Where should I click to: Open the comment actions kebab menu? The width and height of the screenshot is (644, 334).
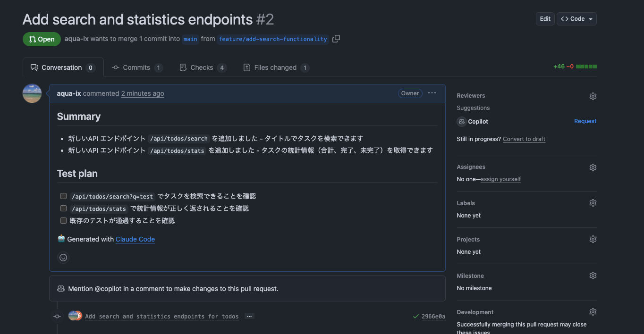[432, 93]
